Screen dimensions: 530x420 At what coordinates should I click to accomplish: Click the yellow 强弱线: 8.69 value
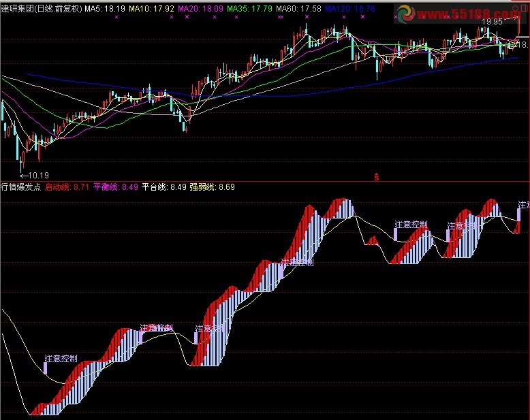click(x=213, y=187)
